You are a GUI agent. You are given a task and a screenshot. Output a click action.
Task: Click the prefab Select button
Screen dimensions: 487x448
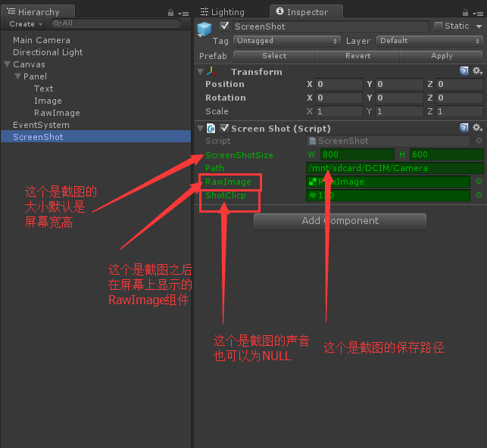coord(275,56)
